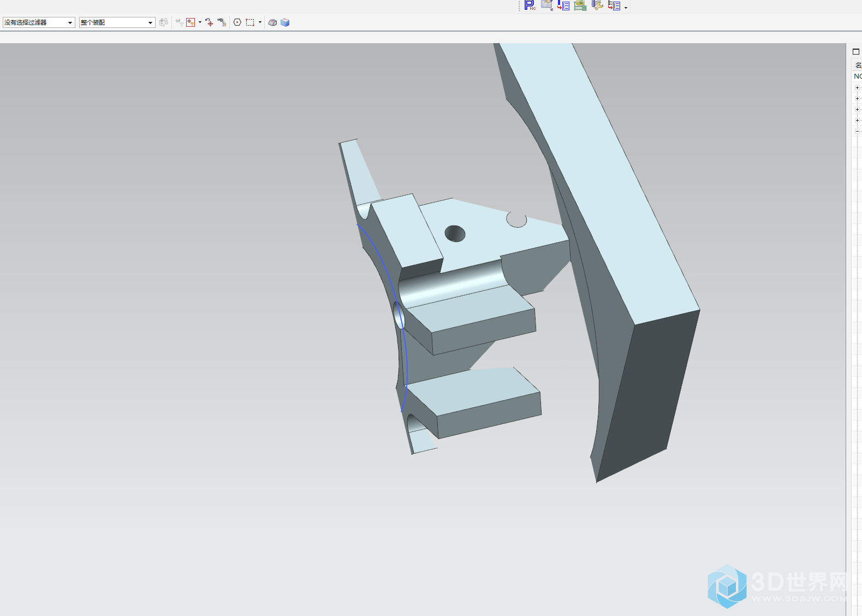
Task: Click the greyed assembly selection icon
Action: point(164,22)
